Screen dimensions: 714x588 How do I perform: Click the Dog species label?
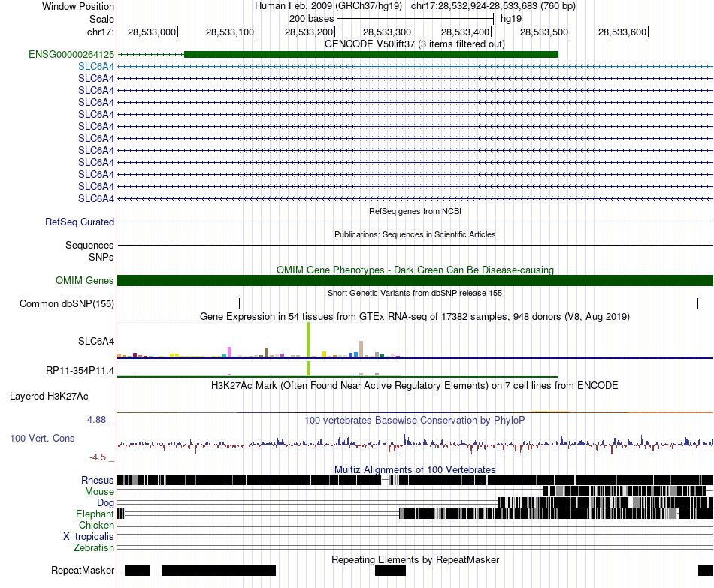click(106, 502)
